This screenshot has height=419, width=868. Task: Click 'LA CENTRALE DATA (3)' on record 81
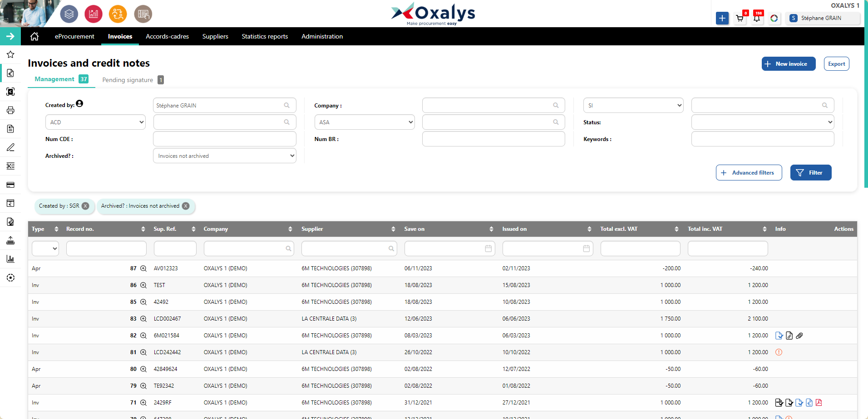[x=329, y=352]
